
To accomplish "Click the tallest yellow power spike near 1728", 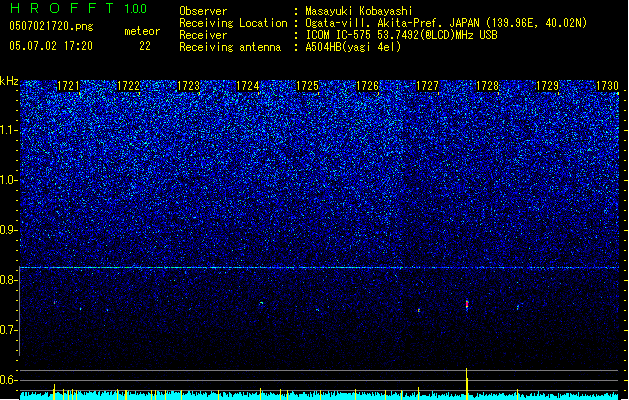I will (467, 384).
